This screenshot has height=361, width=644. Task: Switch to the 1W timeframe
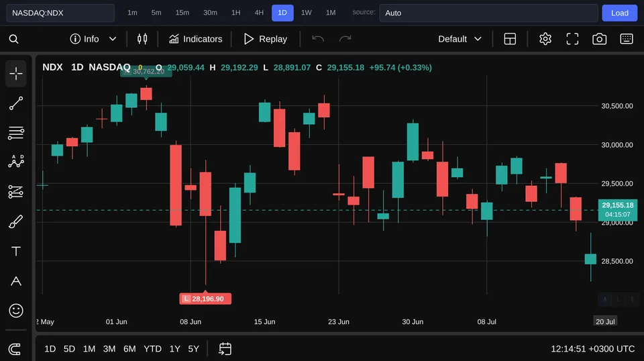(x=307, y=13)
